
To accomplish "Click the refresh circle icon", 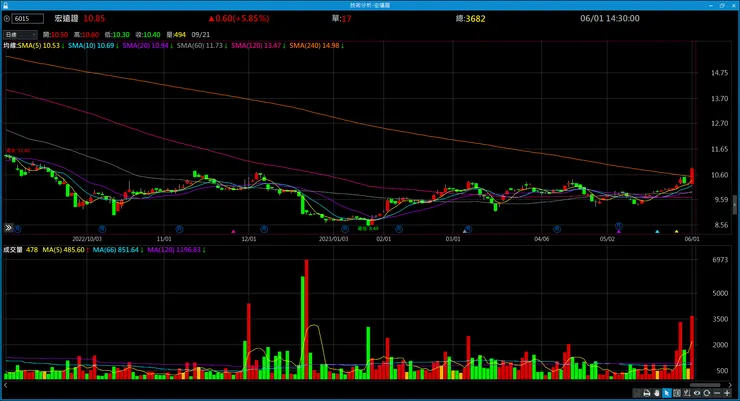I will pyautogui.click(x=706, y=393).
